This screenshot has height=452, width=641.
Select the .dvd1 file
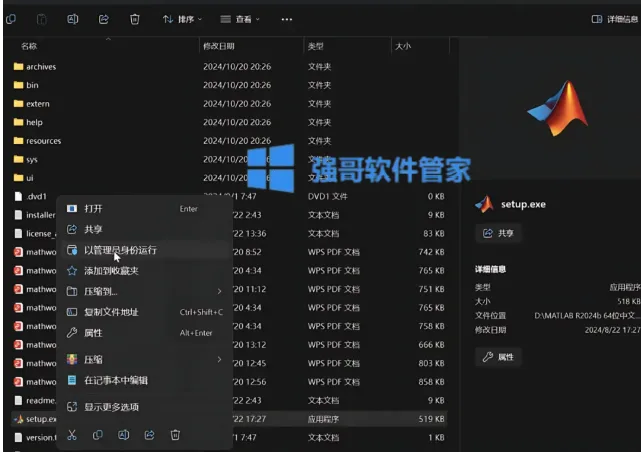tap(30, 197)
